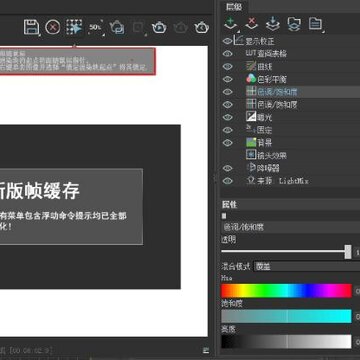Click the greyed-out abort rendering teapot icon
The height and width of the screenshot is (360, 360).
(x=180, y=27)
